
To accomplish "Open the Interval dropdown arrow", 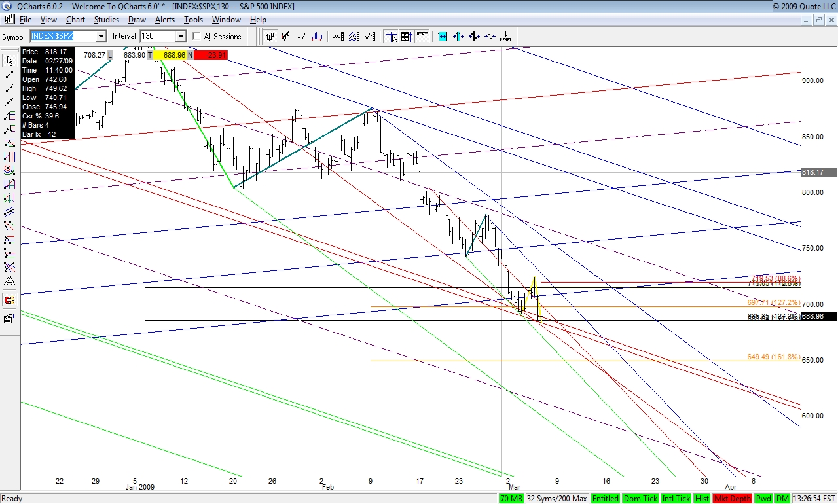I will [181, 37].
